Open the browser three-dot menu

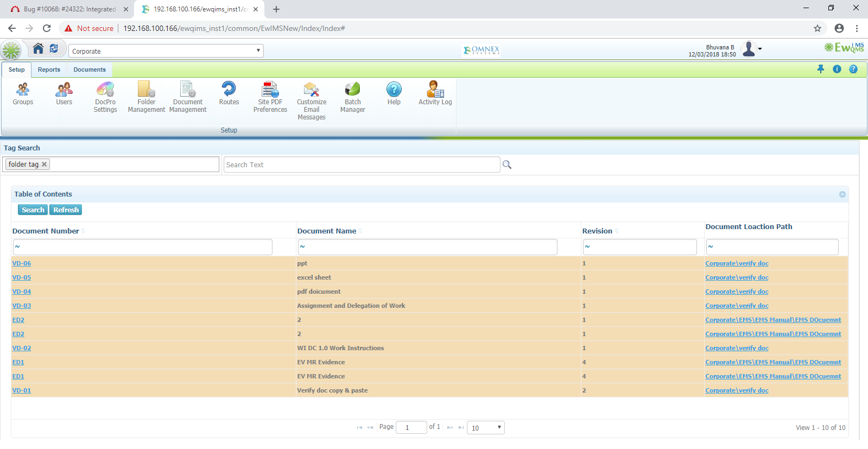click(857, 28)
